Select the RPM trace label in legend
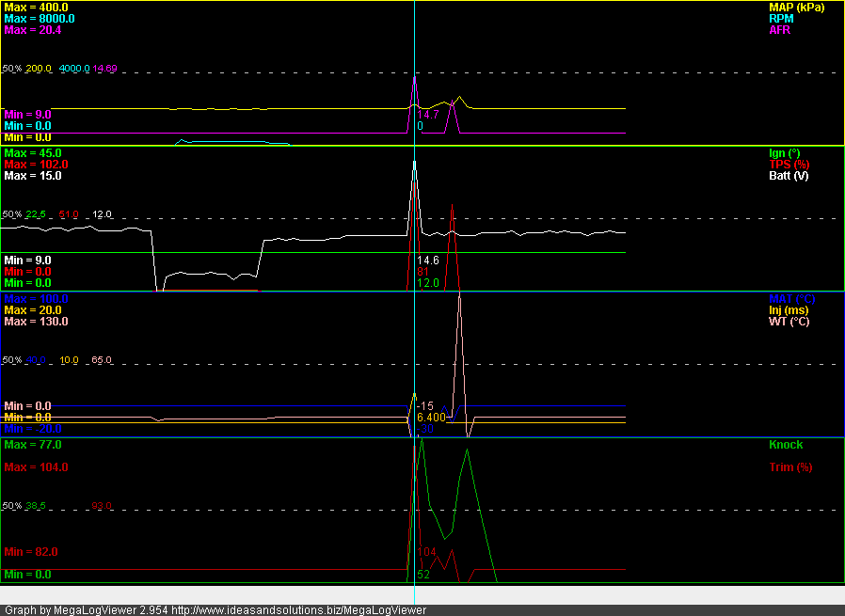845x616 pixels. tap(783, 19)
